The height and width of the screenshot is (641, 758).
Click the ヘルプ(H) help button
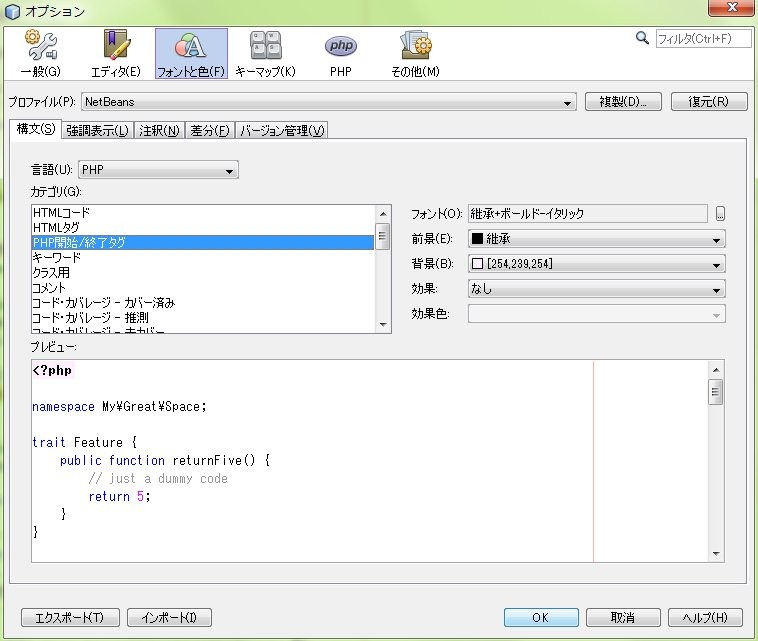tap(705, 617)
